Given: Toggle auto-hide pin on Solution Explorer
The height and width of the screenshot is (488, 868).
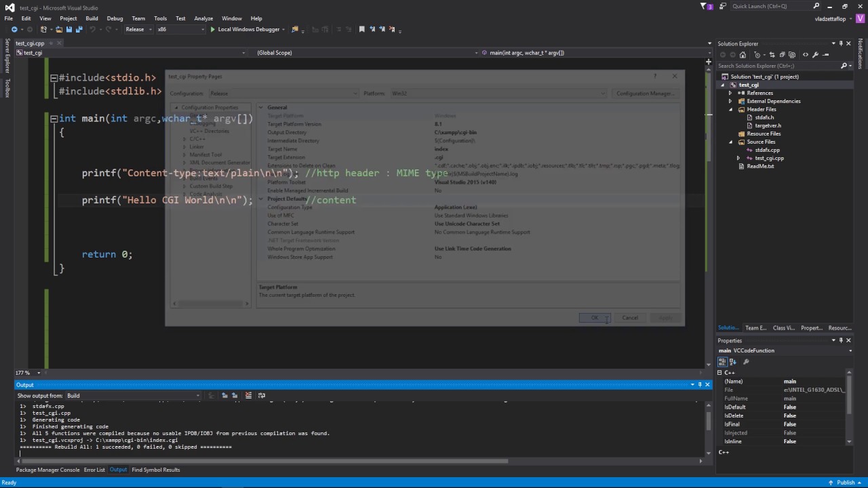Looking at the screenshot, I should point(841,43).
